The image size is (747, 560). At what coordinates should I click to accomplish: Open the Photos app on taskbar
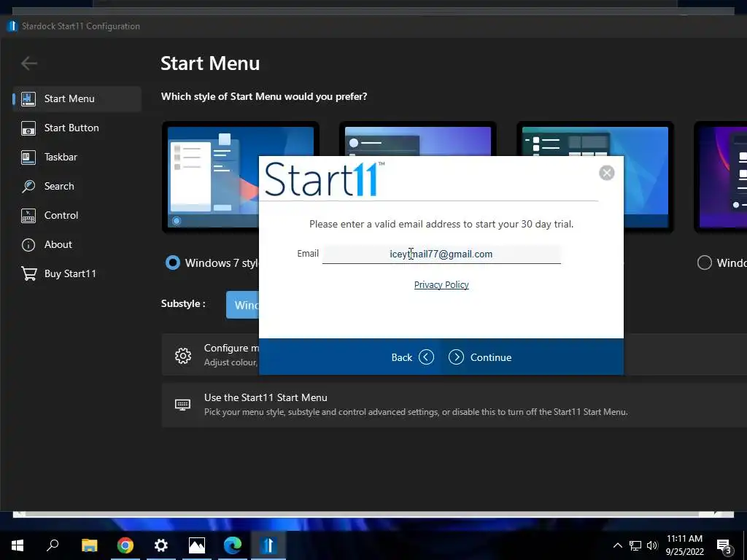pos(197,545)
